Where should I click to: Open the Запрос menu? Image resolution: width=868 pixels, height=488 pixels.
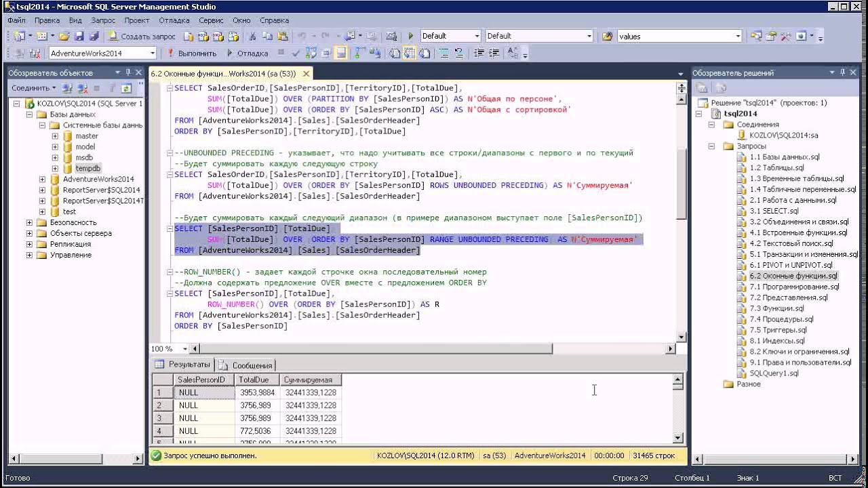click(103, 20)
